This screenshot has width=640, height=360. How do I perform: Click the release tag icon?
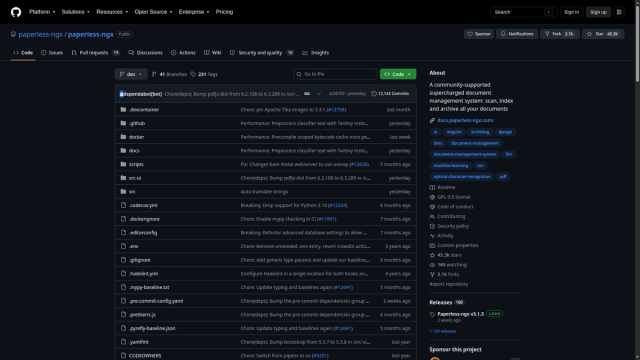coord(432,314)
